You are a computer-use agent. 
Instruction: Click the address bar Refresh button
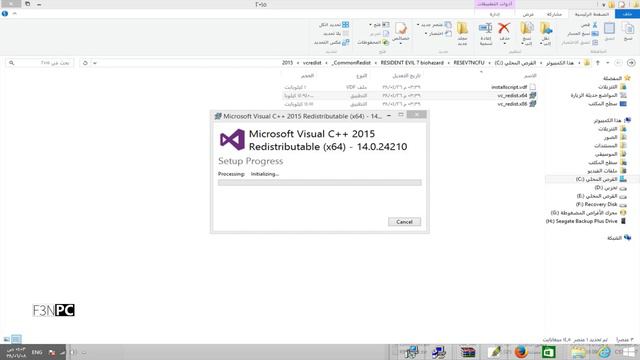[x=85, y=63]
